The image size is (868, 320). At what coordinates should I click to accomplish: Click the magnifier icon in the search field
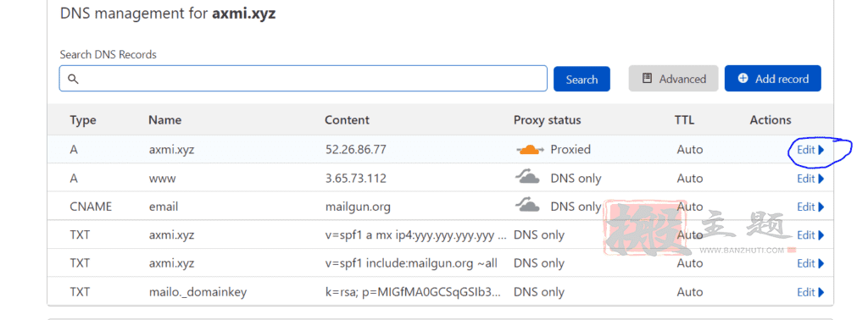[x=73, y=79]
